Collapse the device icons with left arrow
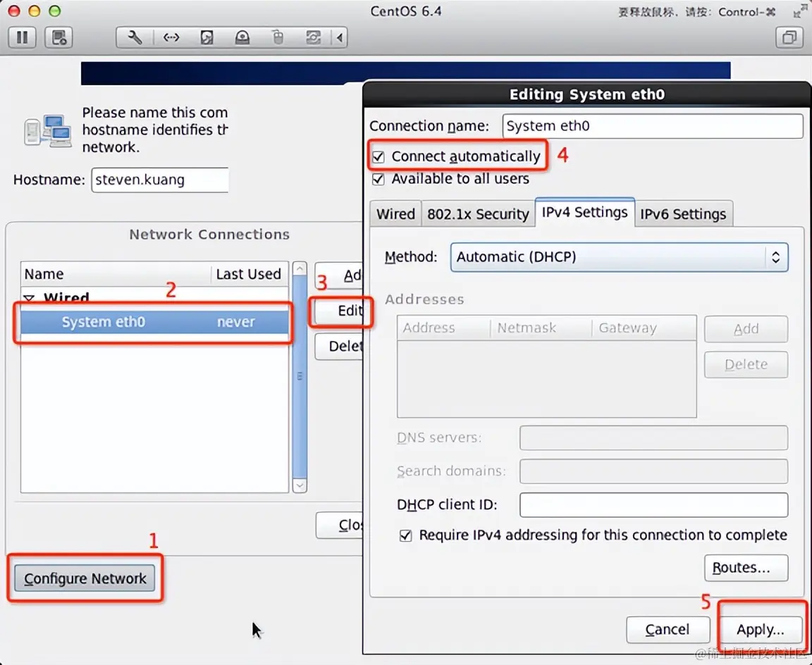This screenshot has height=665, width=812. 340,37
